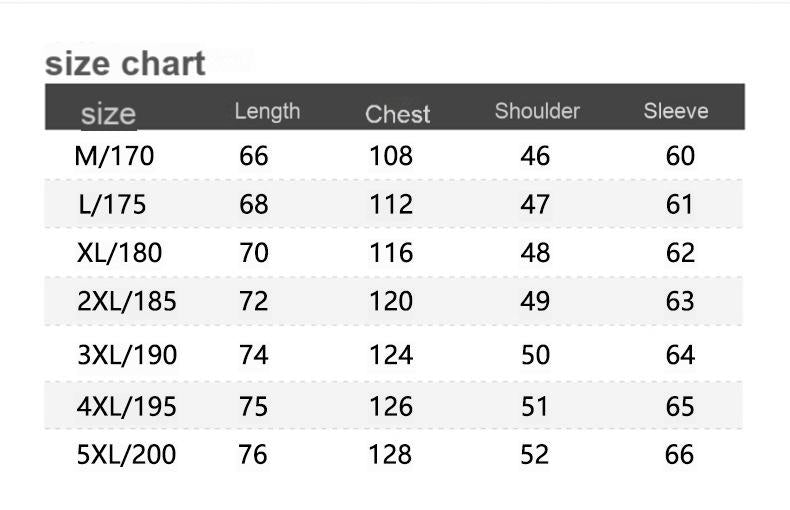Viewport: 790px width, 510px height.
Task: Click the Length column header
Action: tap(267, 111)
